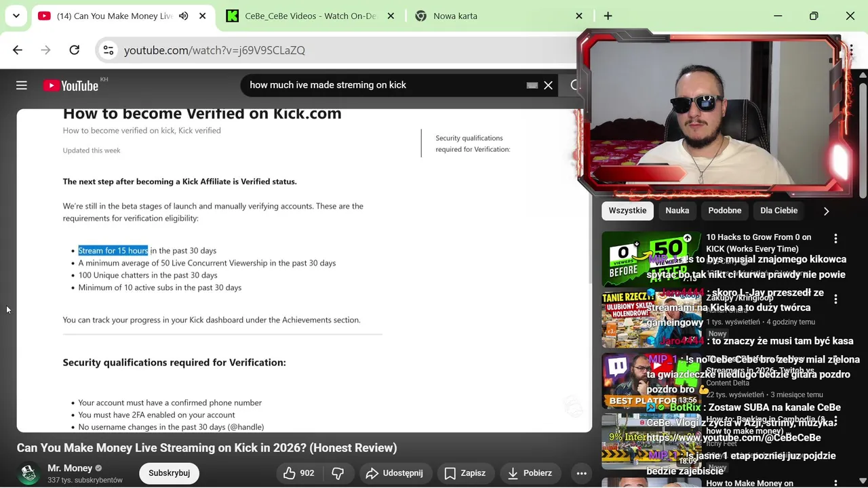Open the YouTube guide hamburger menu

22,85
